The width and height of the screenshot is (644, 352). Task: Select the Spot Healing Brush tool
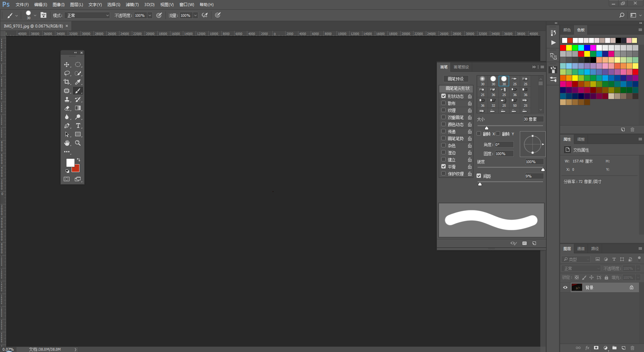(x=67, y=91)
